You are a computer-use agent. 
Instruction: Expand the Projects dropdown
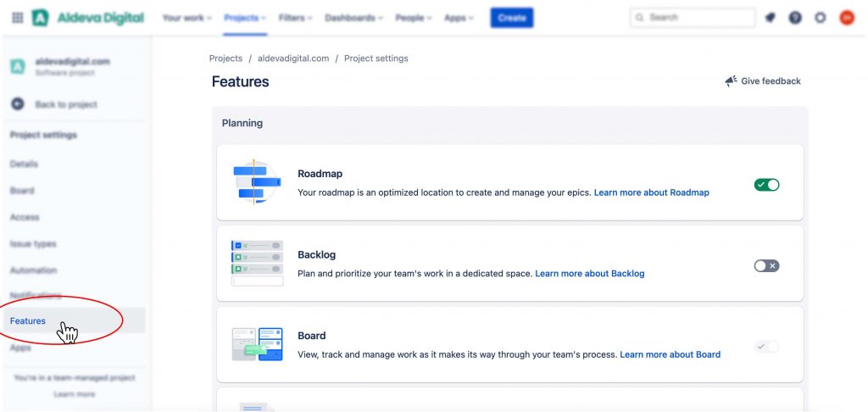click(x=245, y=18)
